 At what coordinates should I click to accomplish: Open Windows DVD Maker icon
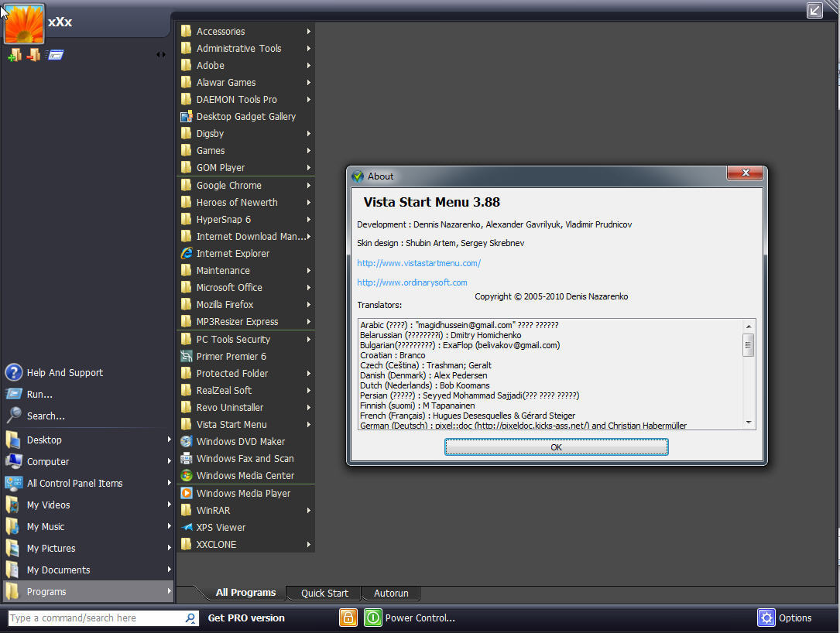coord(187,441)
